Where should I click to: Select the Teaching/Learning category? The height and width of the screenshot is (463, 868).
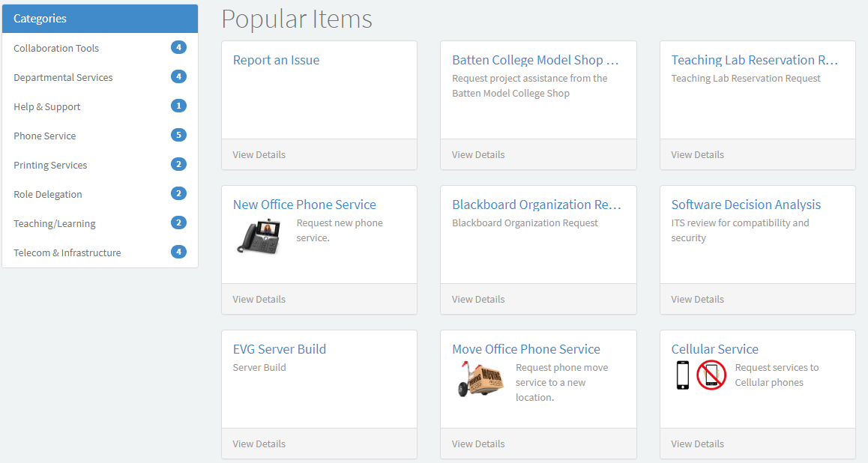point(55,223)
